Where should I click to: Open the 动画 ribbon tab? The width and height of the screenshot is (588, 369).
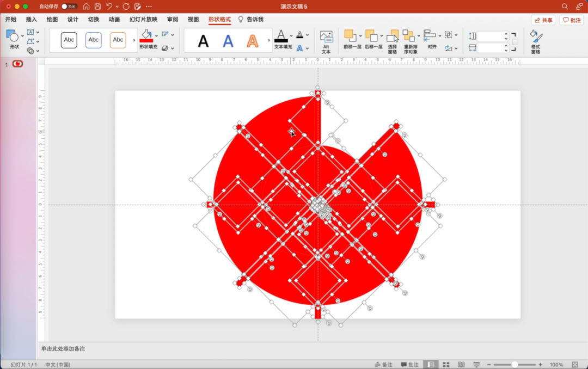pyautogui.click(x=114, y=19)
